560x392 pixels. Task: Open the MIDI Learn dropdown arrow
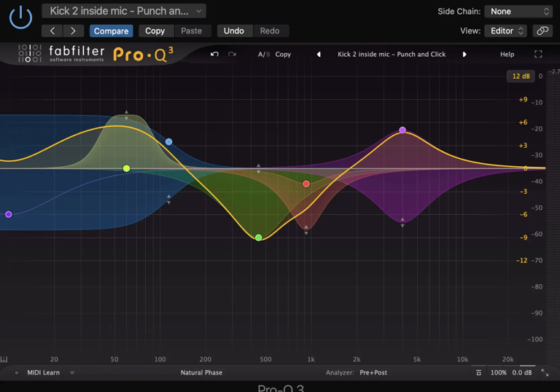pos(72,373)
